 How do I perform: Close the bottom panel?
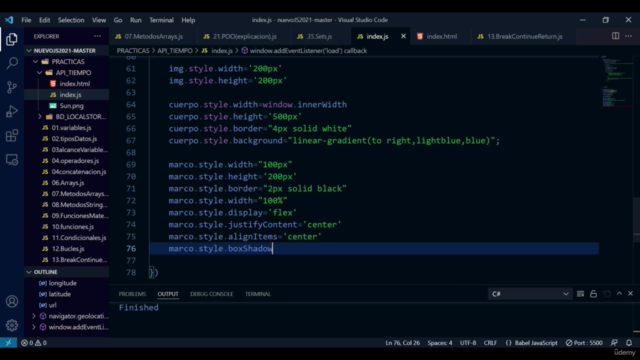(x=630, y=294)
